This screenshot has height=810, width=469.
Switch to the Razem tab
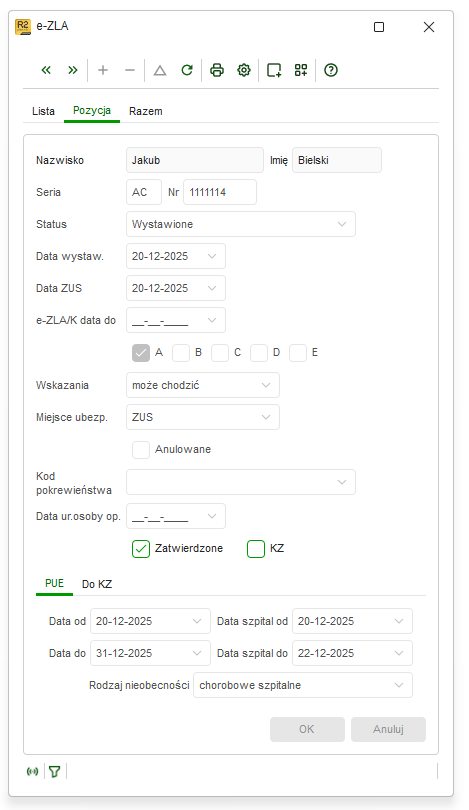click(146, 111)
